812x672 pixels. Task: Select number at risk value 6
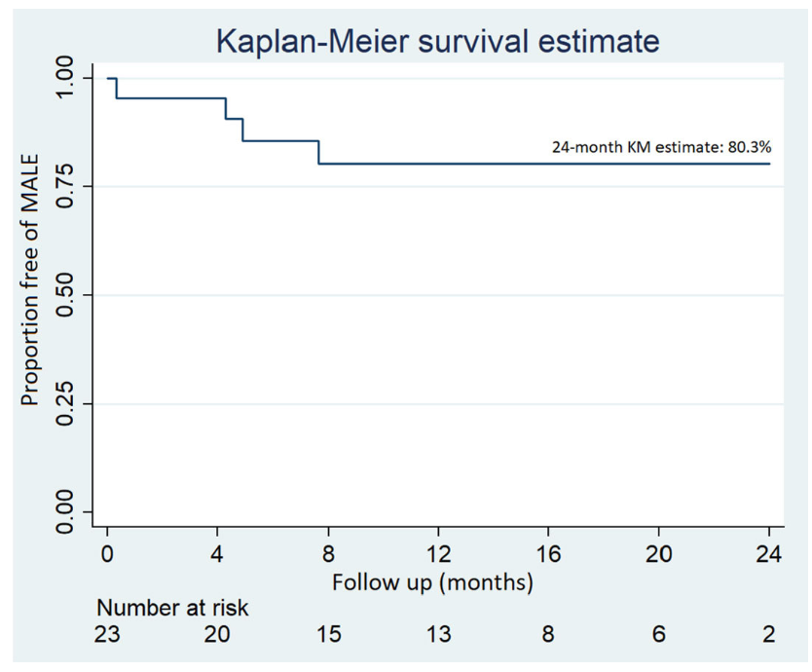[659, 636]
